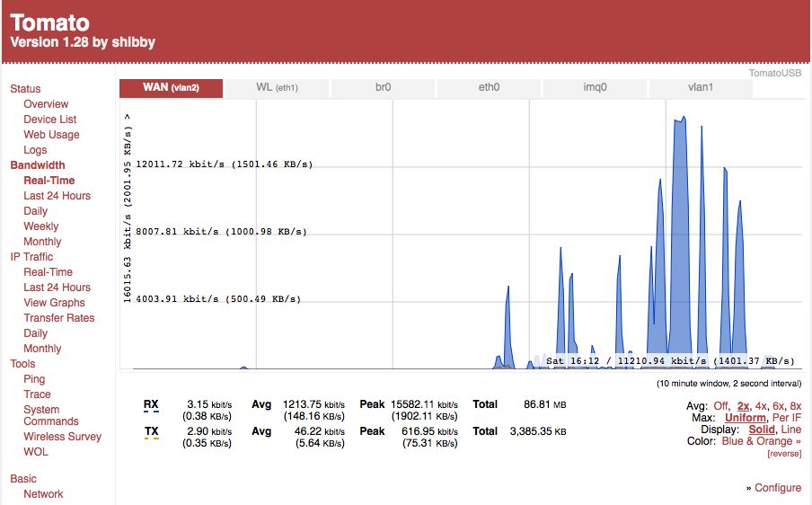
Task: Switch to the vlan1 tab
Action: [x=701, y=87]
